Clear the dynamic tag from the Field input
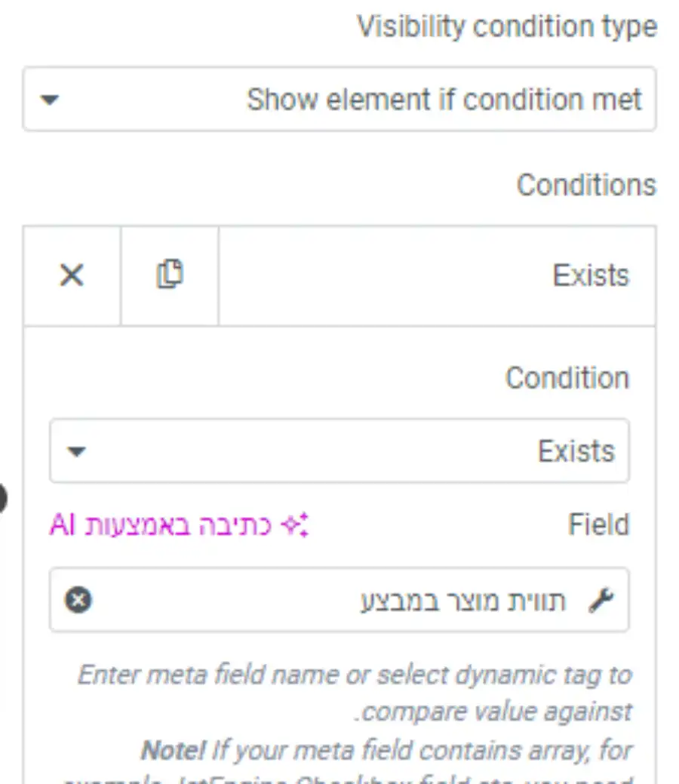 [x=78, y=599]
